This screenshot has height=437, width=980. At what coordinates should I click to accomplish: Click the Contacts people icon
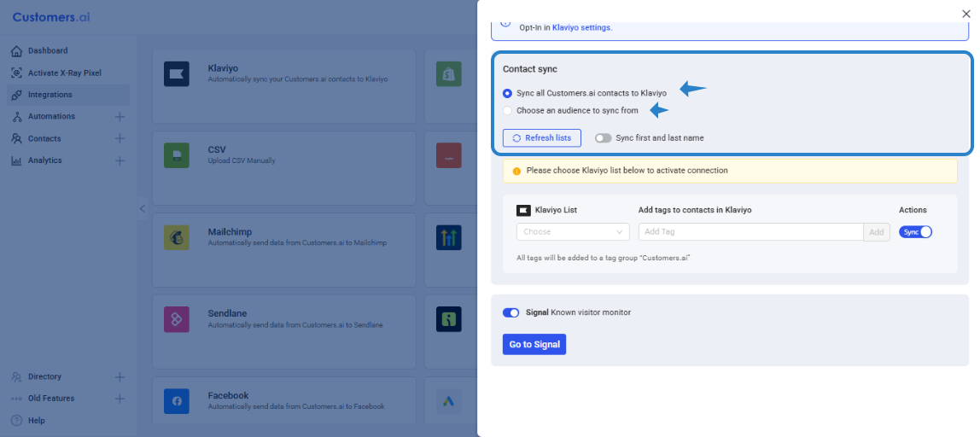(17, 139)
